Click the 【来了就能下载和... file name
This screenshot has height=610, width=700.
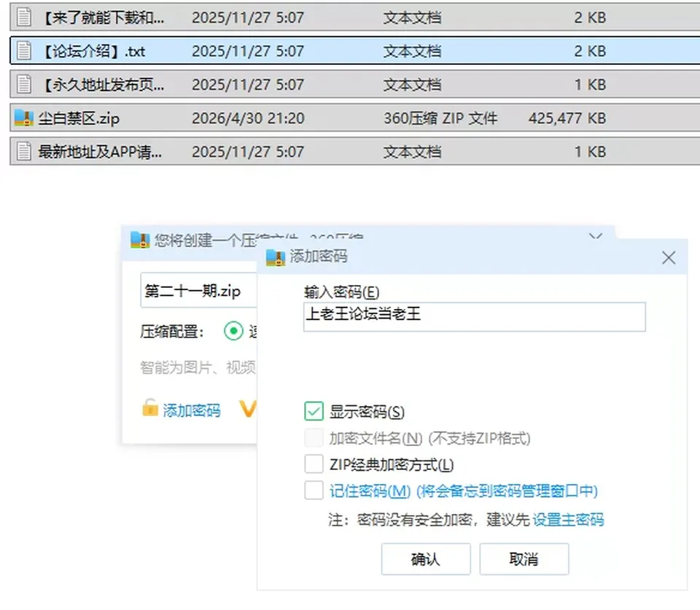(103, 17)
